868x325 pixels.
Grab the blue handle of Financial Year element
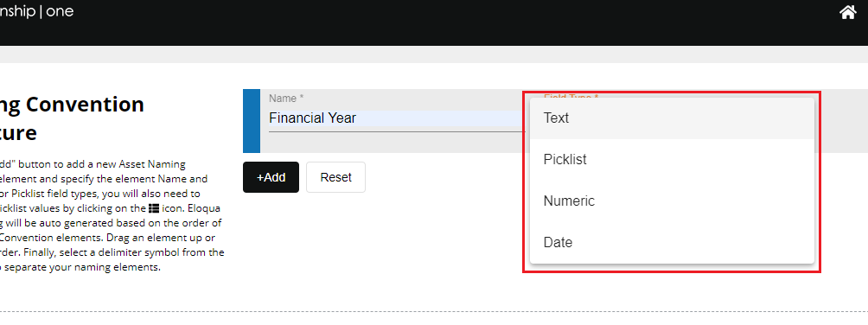coord(252,121)
